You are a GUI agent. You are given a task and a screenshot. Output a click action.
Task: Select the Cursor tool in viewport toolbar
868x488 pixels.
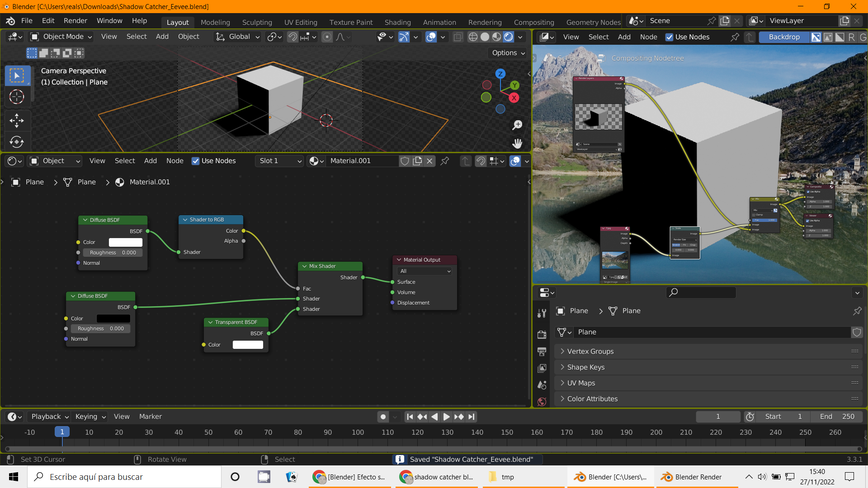tap(17, 97)
